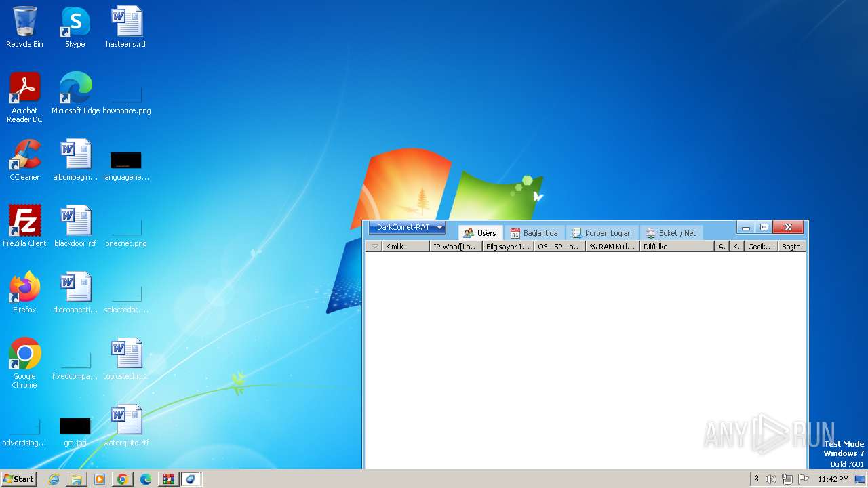Select the waterquite.rtf document icon
The height and width of the screenshot is (488, 868).
point(126,426)
